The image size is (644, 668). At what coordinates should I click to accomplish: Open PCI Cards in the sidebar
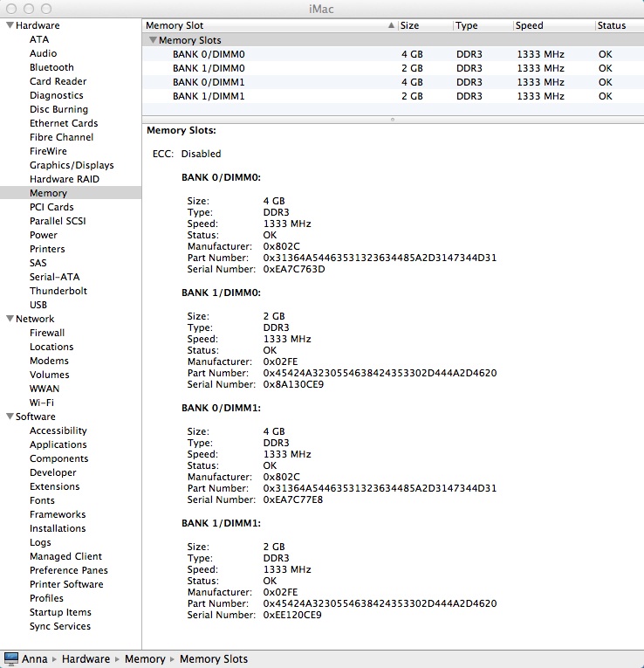(51, 207)
